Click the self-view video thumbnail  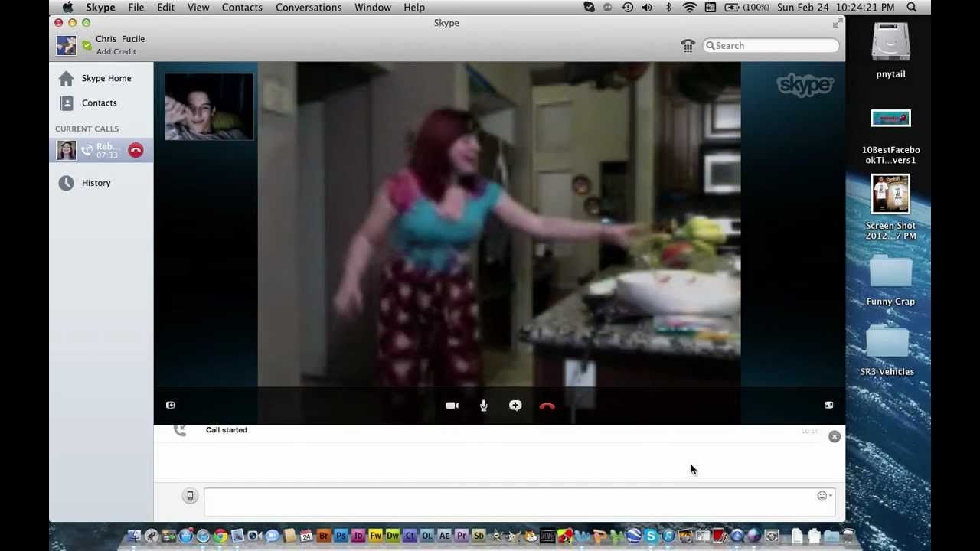pos(209,106)
